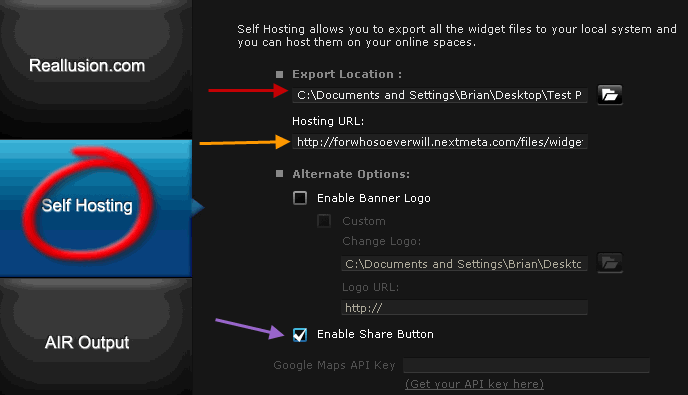Click the Change Logo path field
Image resolution: width=688 pixels, height=395 pixels.
tap(464, 264)
